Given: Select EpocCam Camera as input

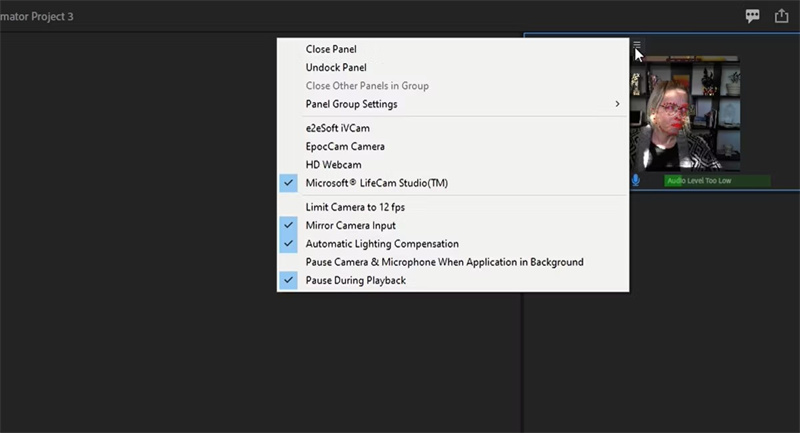Looking at the screenshot, I should [x=345, y=147].
